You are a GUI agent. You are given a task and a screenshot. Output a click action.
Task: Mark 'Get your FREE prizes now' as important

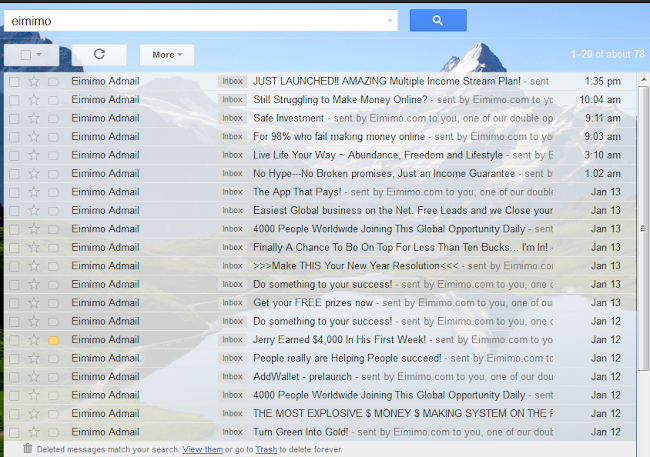coord(53,303)
